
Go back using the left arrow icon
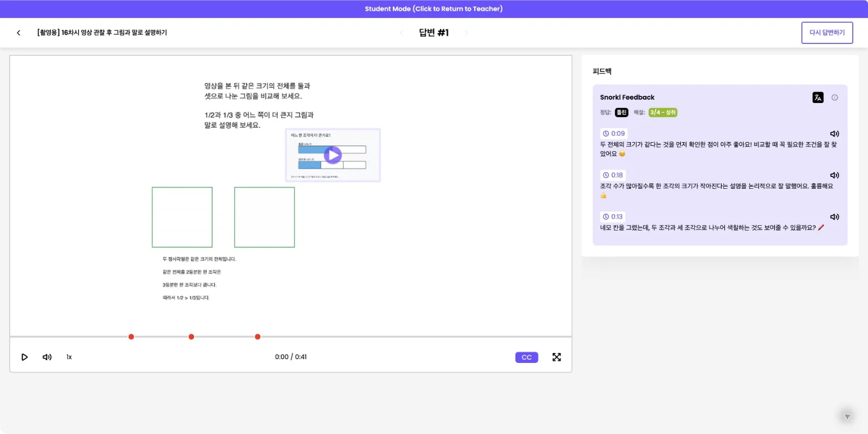pyautogui.click(x=18, y=33)
